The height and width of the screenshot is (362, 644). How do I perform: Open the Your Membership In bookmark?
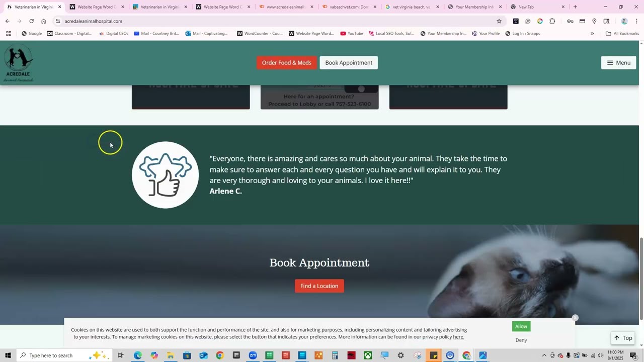tap(443, 34)
